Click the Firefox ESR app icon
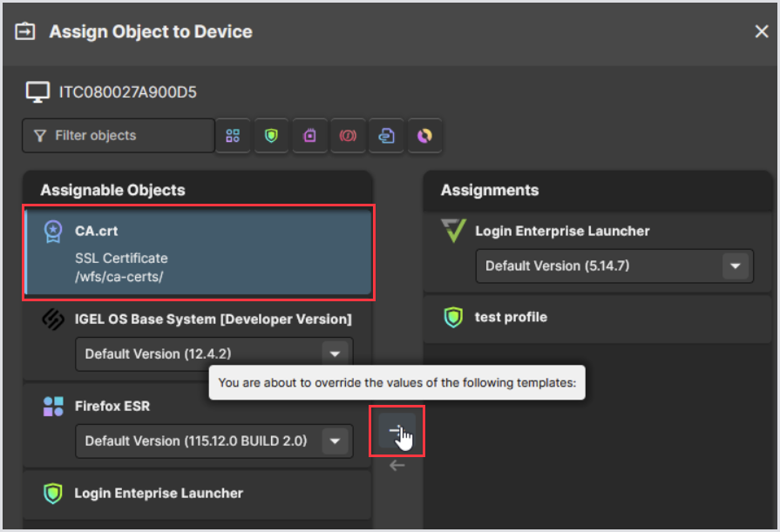This screenshot has height=532, width=780. tap(53, 407)
